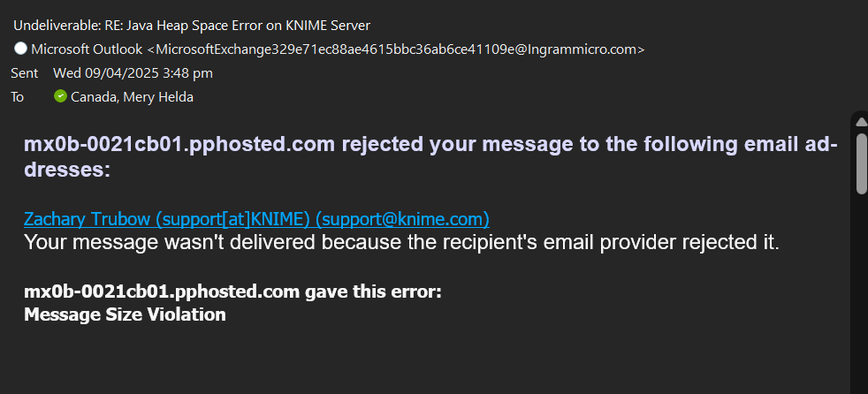The height and width of the screenshot is (394, 868).
Task: Click the sentence Your message wasn't delivered
Action: coord(401,242)
